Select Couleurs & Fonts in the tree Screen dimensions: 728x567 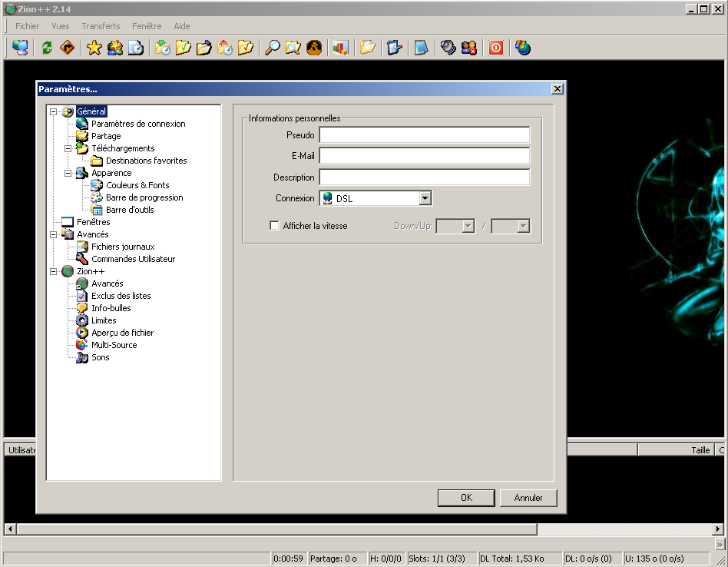coord(137,185)
